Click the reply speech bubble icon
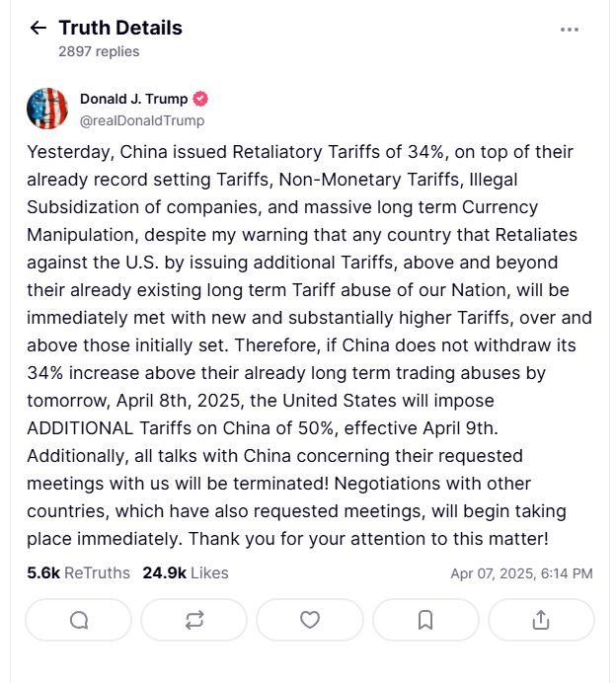The height and width of the screenshot is (683, 616). click(78, 620)
